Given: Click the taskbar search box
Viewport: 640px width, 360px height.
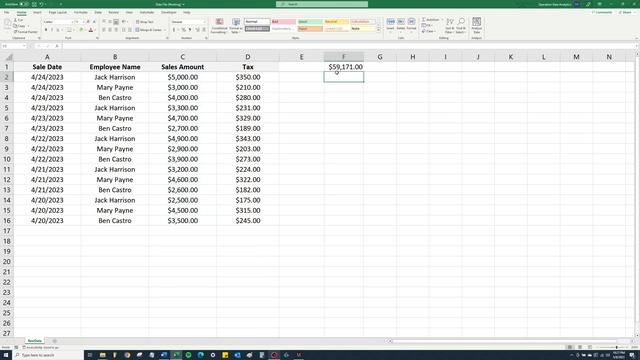Looking at the screenshot, I should [49, 355].
